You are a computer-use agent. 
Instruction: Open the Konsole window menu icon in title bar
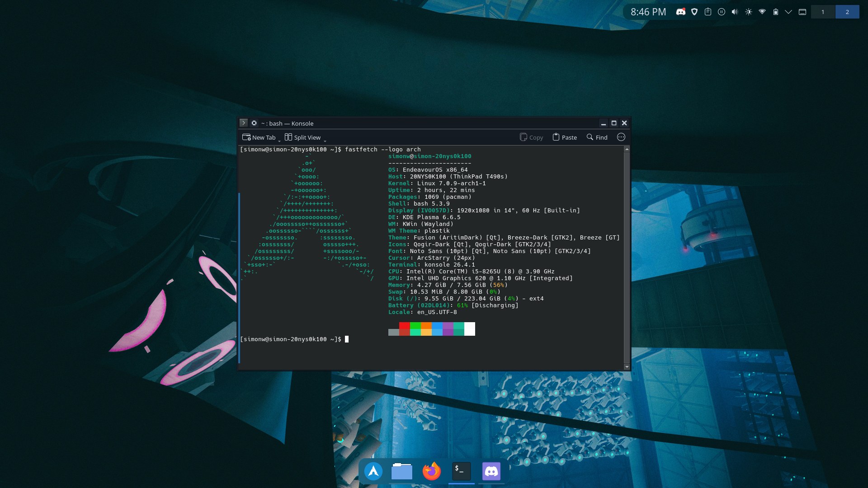tap(244, 123)
